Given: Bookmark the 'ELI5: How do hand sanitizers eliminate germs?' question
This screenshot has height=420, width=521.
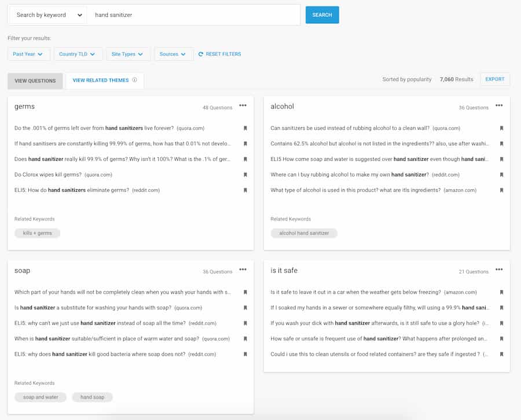Looking at the screenshot, I should 245,190.
